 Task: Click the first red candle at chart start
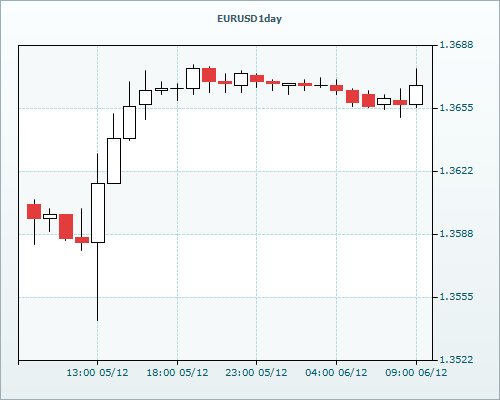[x=34, y=211]
